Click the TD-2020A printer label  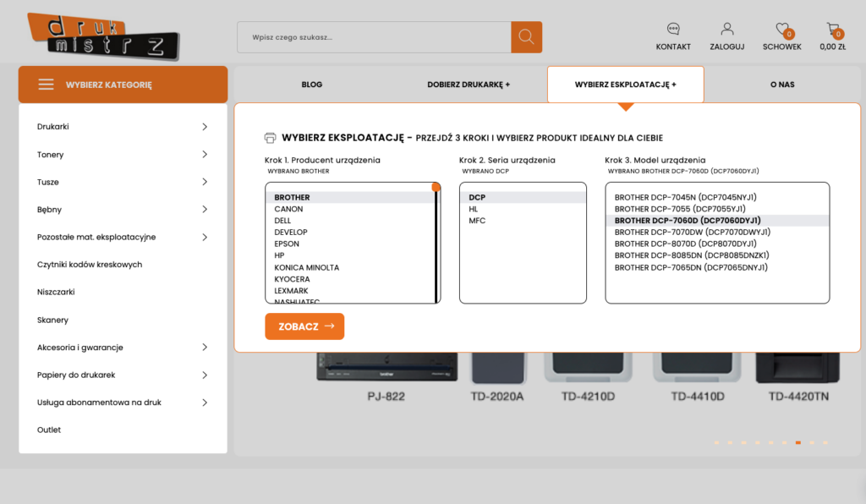[497, 397]
